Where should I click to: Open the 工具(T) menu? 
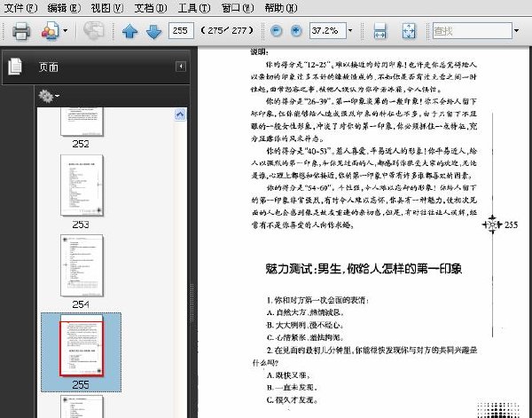tap(194, 7)
